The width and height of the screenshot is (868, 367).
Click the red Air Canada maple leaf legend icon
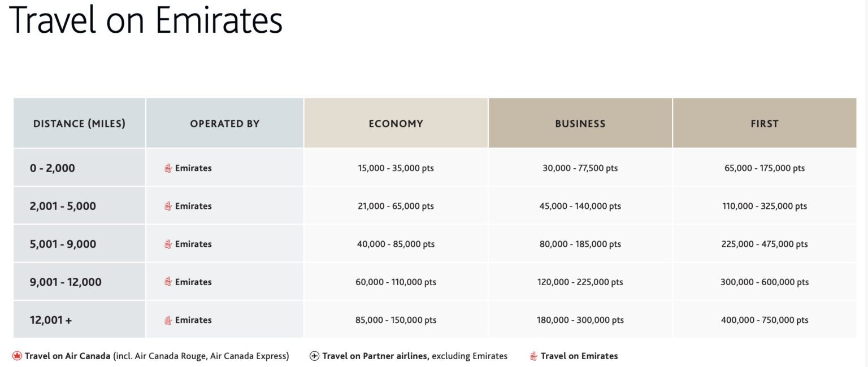[x=17, y=356]
